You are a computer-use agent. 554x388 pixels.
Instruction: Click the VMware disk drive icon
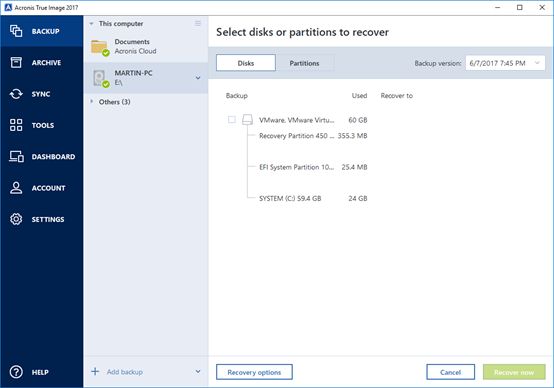pos(247,120)
